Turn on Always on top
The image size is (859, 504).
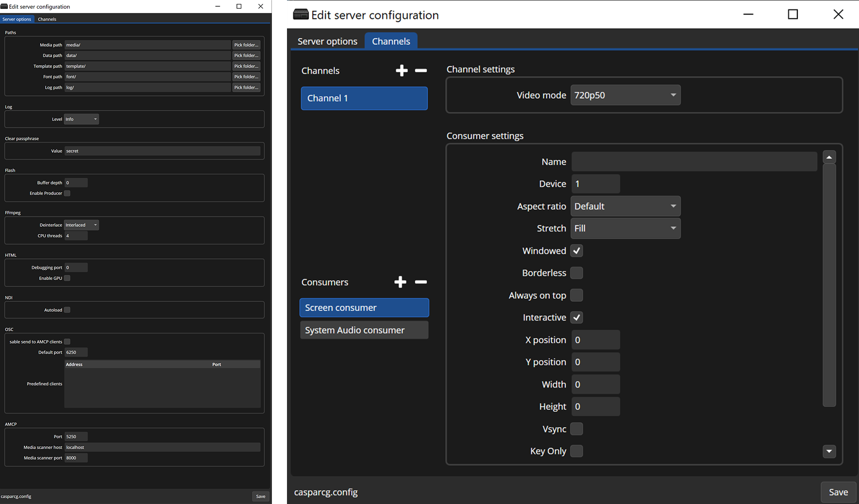pos(576,295)
